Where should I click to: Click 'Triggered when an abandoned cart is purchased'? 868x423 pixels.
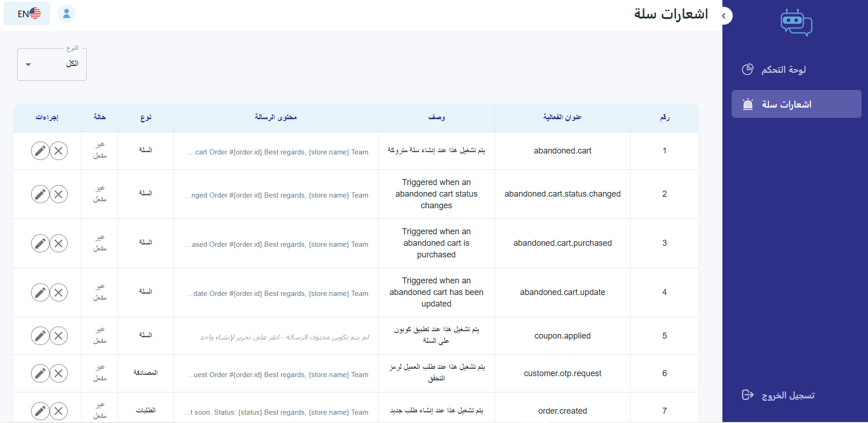[436, 243]
